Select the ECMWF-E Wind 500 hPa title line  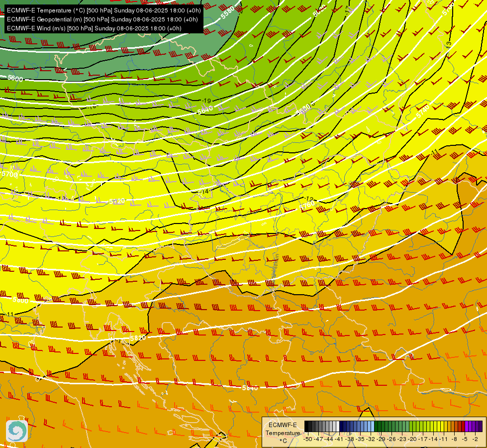coord(94,28)
